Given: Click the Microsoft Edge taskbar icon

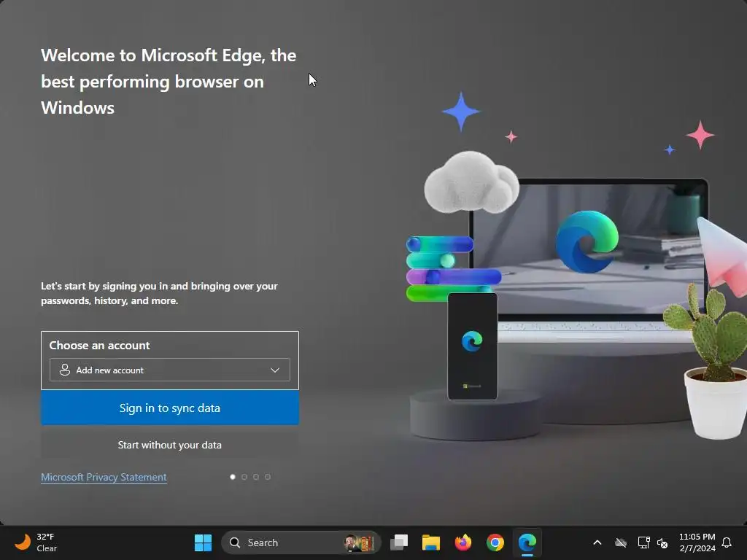Looking at the screenshot, I should 527,542.
